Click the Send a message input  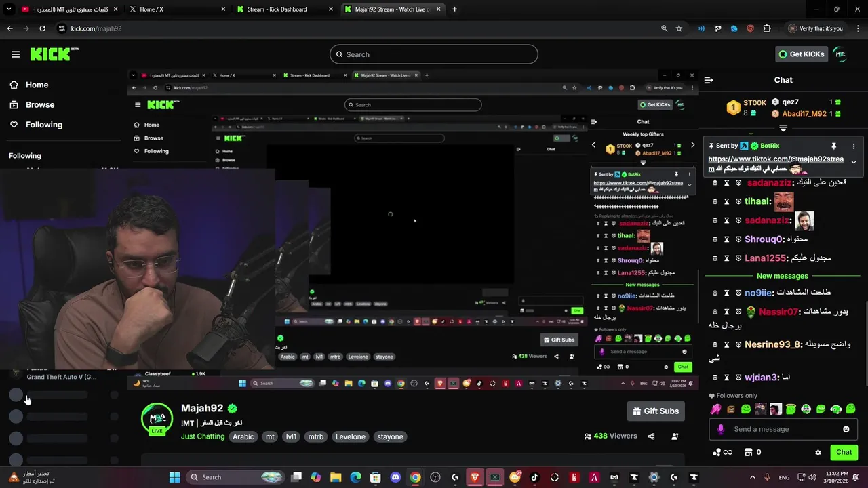(x=783, y=429)
